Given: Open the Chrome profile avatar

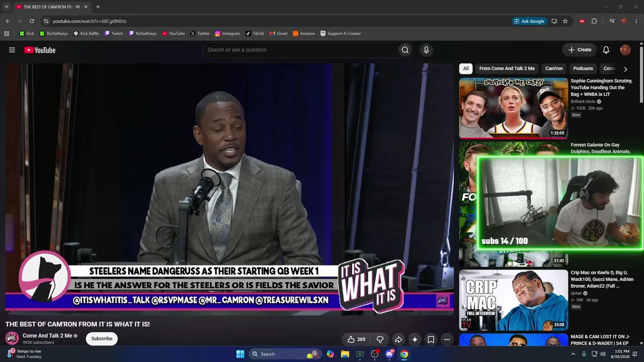Looking at the screenshot, I should click(x=624, y=21).
